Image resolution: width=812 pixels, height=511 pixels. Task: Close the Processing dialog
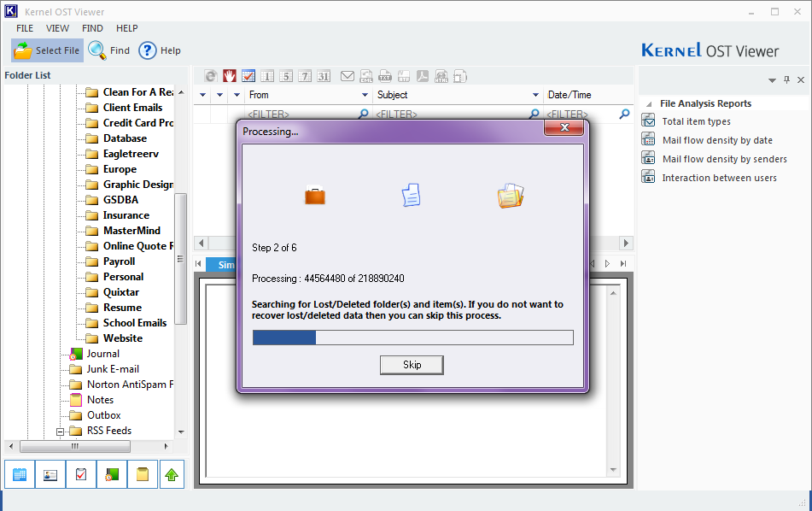[x=564, y=127]
